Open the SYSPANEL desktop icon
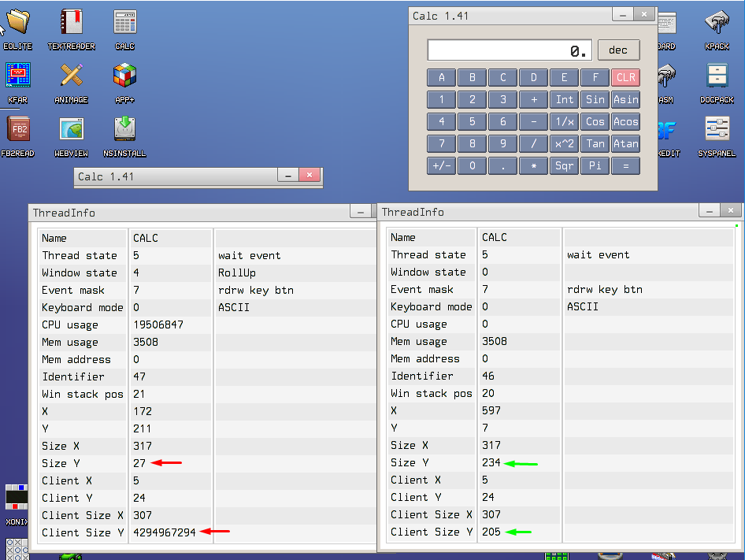This screenshot has width=745, height=560. point(717,130)
